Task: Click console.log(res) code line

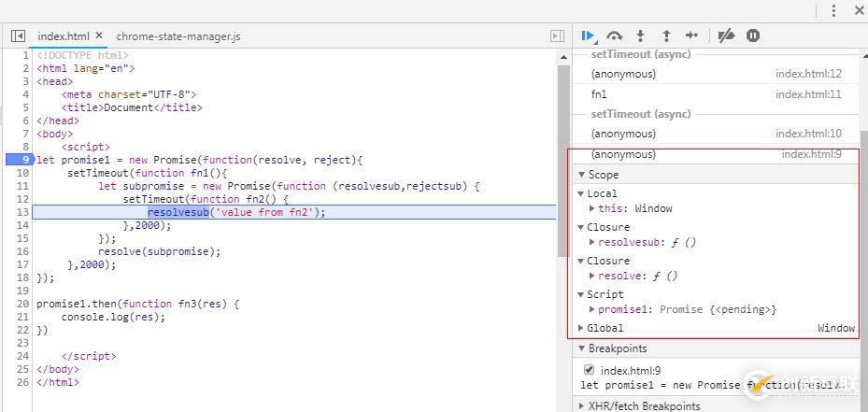Action: pos(113,318)
